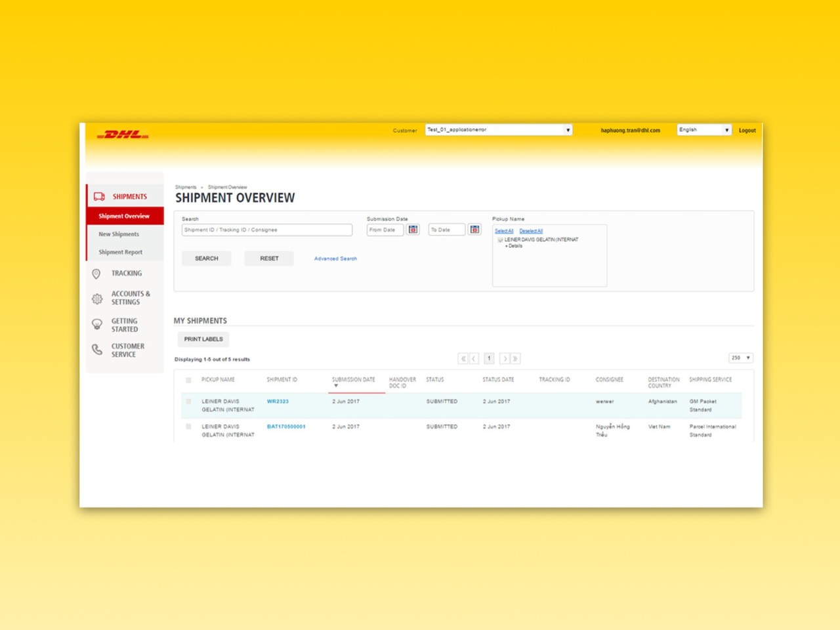Viewport: 840px width, 630px height.
Task: Tick the checkbox for shipment BAT170500001
Action: tap(188, 427)
